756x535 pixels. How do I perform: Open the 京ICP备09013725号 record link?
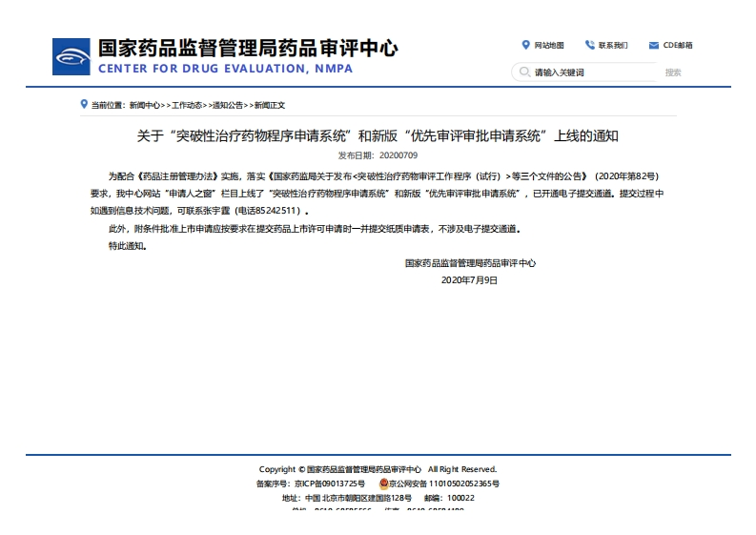(330, 484)
